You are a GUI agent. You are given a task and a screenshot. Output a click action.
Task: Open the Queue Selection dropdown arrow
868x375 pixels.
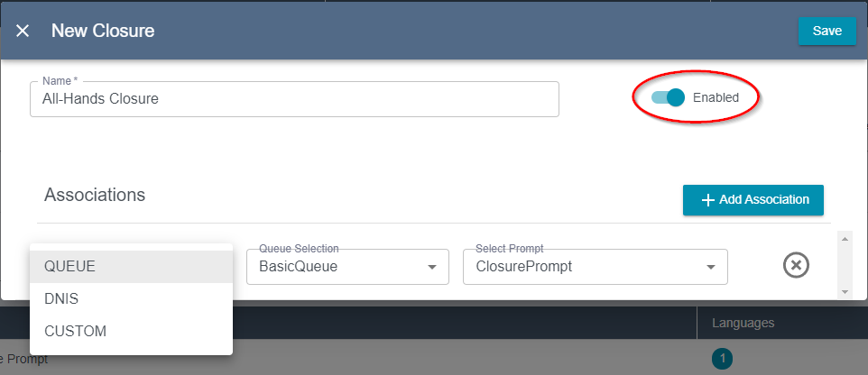point(432,267)
